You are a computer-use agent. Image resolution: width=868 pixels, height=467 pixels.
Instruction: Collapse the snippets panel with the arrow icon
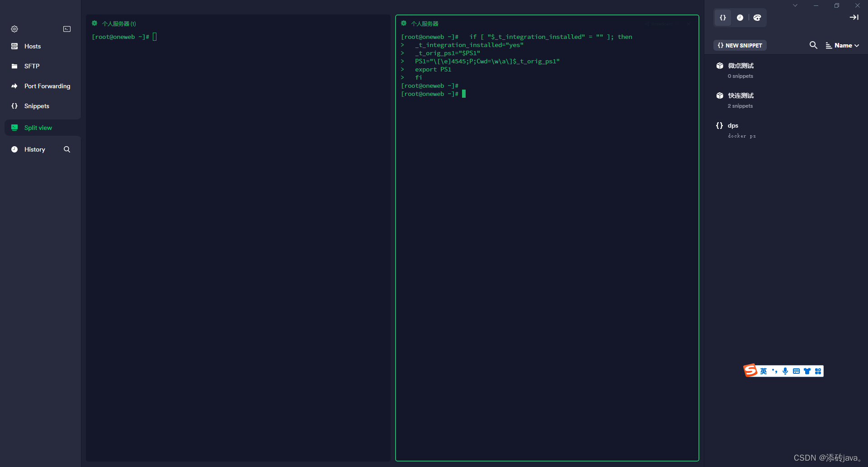(854, 18)
